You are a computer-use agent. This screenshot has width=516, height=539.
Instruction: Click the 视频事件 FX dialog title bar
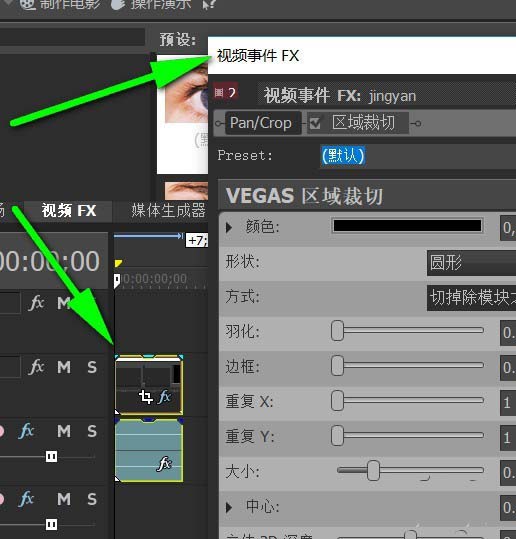click(362, 56)
